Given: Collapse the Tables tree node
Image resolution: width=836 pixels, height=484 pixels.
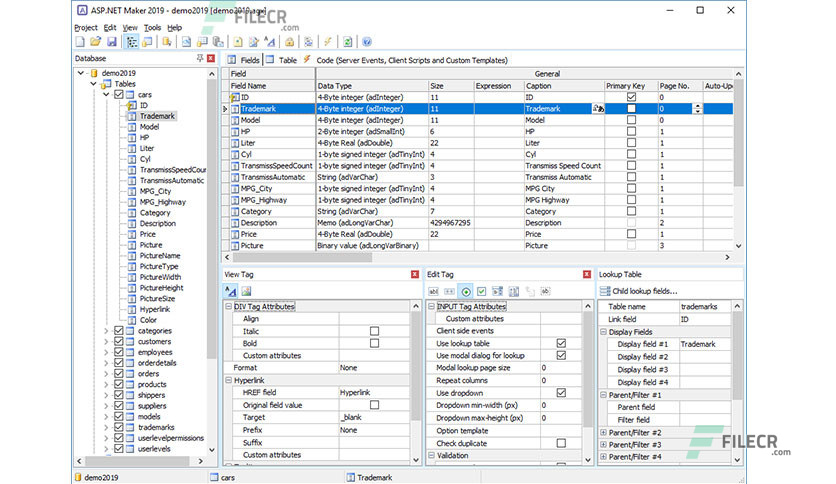Looking at the screenshot, I should [x=93, y=84].
